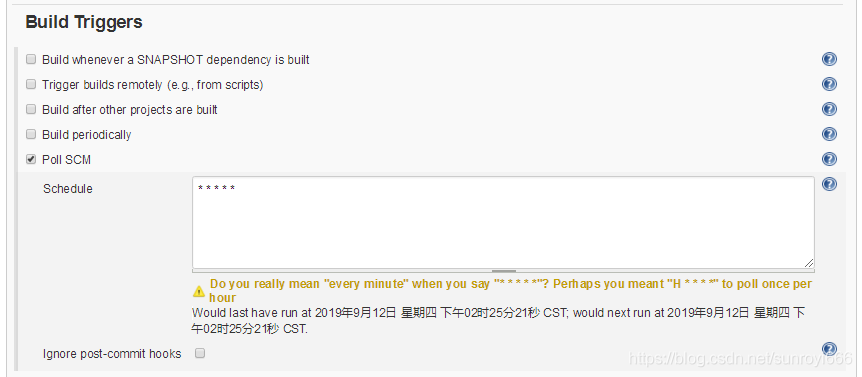Viewport: 862px width, 377px height.
Task: Focus the Schedule cron text area
Action: (503, 223)
